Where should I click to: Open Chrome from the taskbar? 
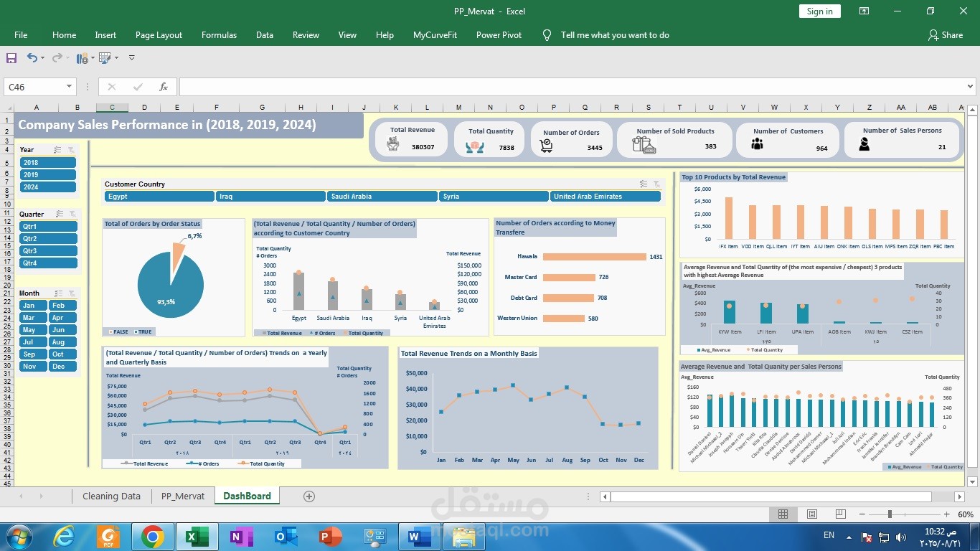coord(152,537)
